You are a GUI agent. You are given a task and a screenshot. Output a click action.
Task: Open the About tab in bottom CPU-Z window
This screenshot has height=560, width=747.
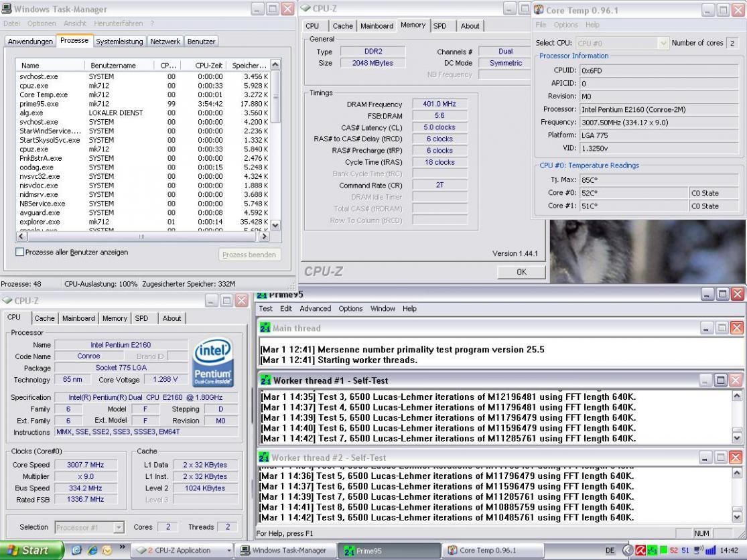coord(172,319)
